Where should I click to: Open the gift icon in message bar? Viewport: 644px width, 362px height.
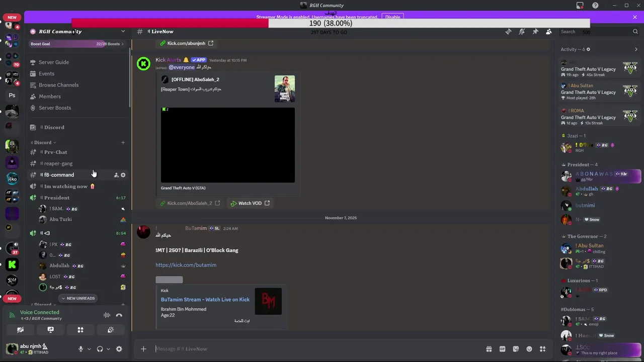(x=489, y=349)
